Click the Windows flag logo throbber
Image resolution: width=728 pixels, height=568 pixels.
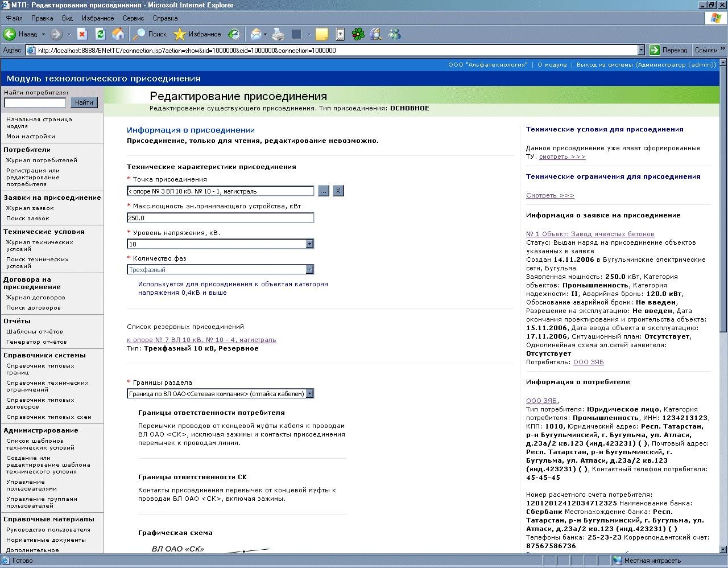[716, 18]
